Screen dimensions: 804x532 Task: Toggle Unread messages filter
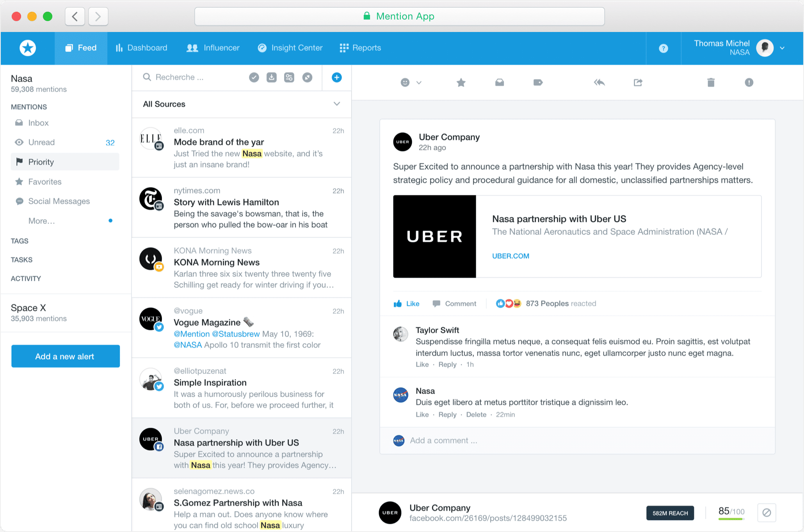click(41, 142)
